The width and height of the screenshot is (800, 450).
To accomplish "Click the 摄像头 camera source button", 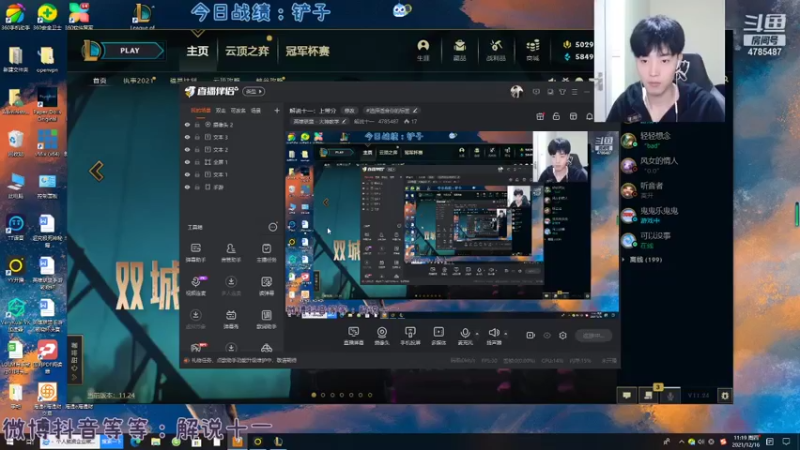I will (x=382, y=336).
